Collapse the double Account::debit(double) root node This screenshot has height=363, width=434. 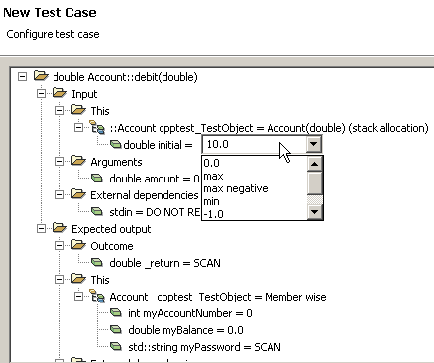pos(22,77)
